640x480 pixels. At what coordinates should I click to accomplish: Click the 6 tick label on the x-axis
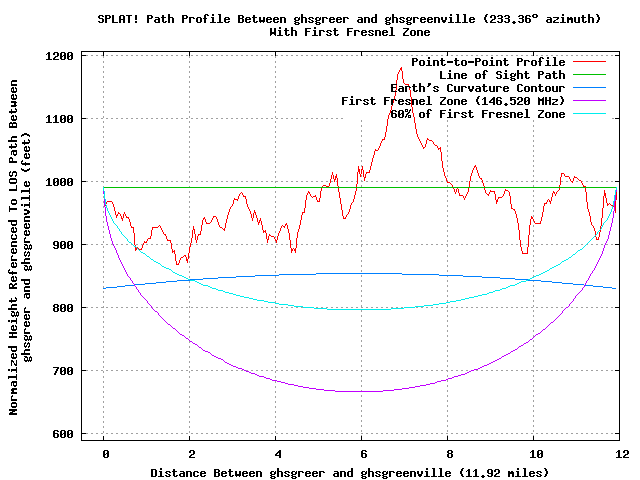(362, 452)
